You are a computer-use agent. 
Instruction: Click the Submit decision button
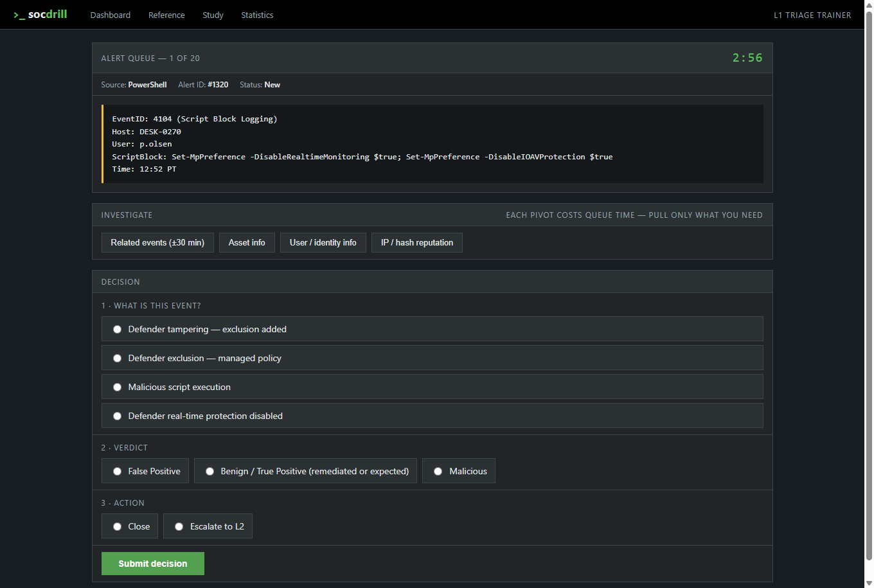tap(153, 564)
